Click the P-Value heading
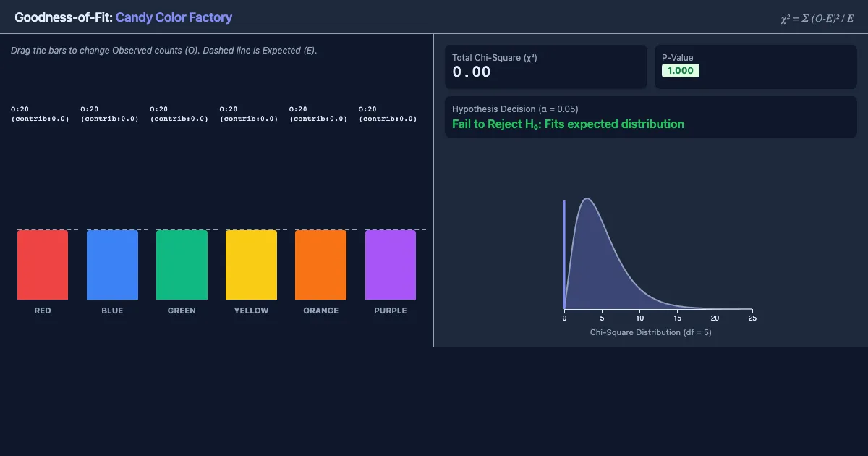Screen dimensions: 868x456 click(678, 58)
